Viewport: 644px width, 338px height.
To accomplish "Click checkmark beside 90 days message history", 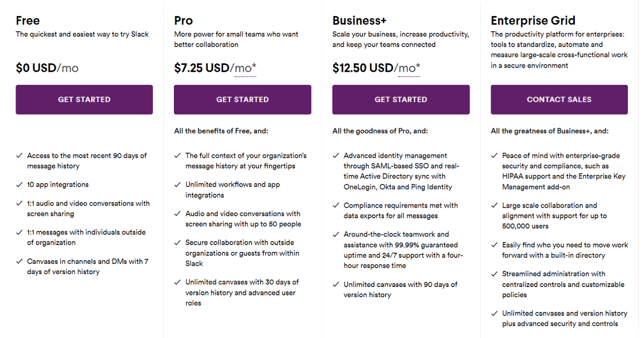I will click(x=19, y=156).
